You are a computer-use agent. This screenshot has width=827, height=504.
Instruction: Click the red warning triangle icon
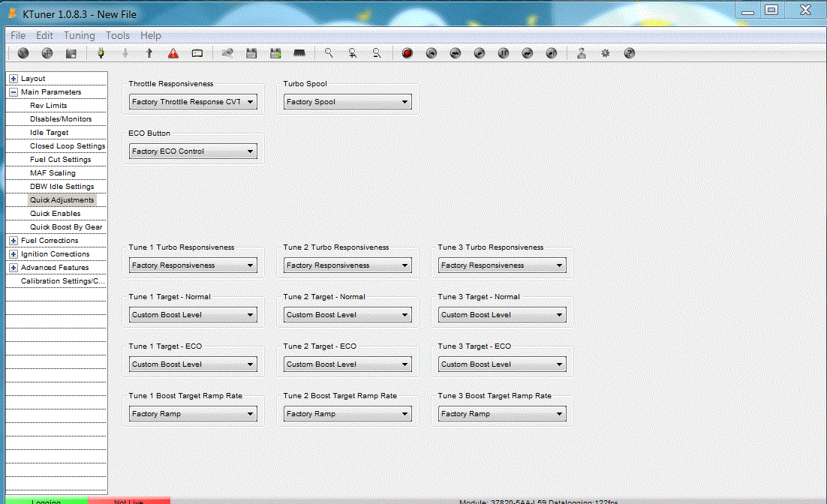click(x=173, y=53)
